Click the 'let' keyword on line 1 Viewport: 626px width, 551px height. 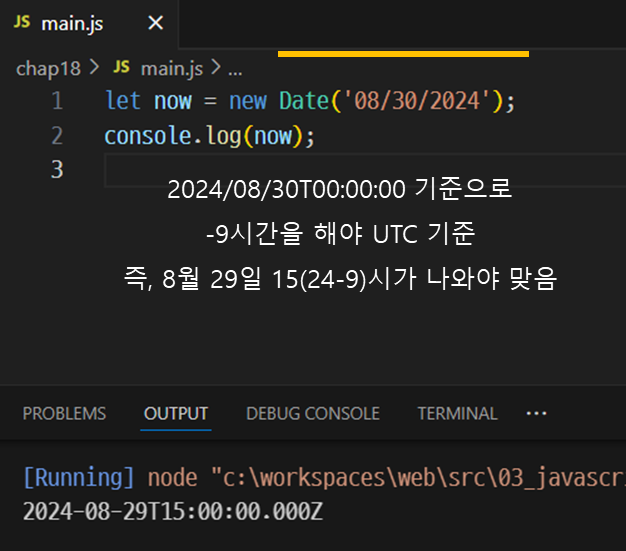tap(123, 100)
